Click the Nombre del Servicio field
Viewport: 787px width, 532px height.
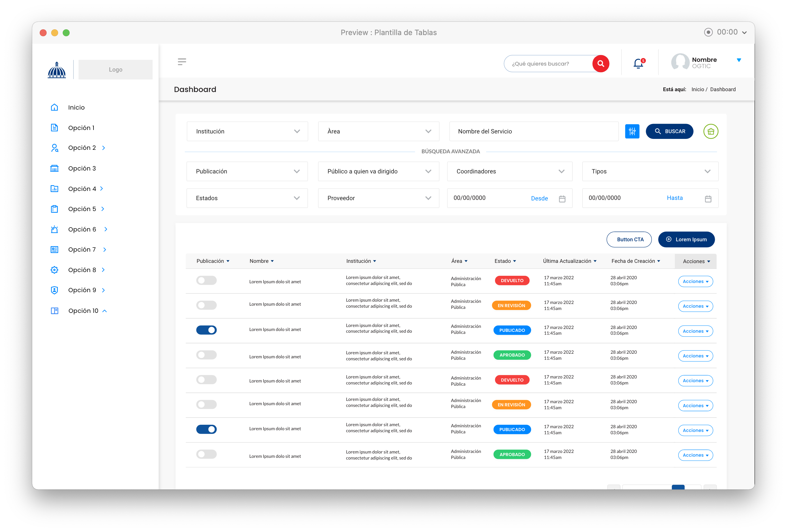533,131
